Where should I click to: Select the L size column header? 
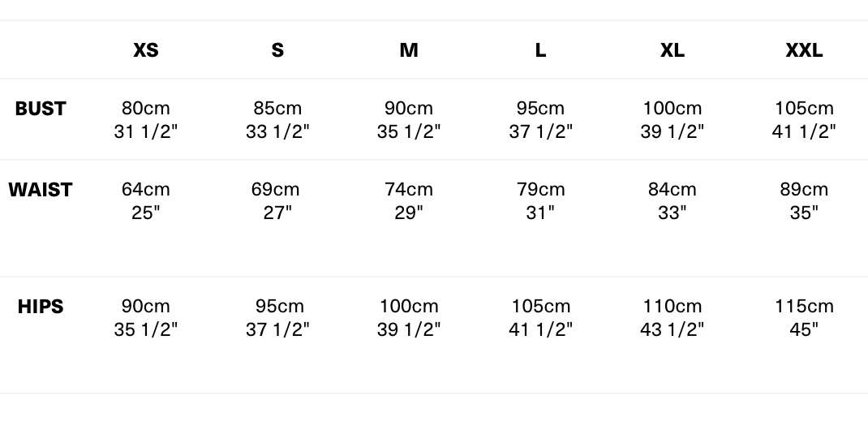tap(540, 50)
